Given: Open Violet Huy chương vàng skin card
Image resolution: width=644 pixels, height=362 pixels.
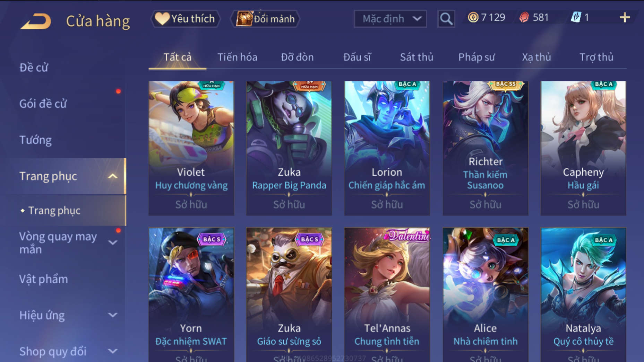Looking at the screenshot, I should tap(191, 148).
